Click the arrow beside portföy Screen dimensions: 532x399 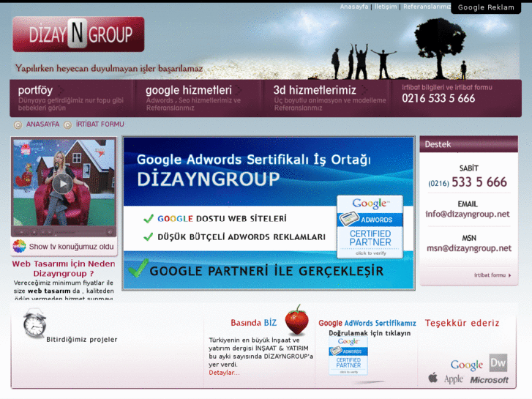tap(61, 90)
